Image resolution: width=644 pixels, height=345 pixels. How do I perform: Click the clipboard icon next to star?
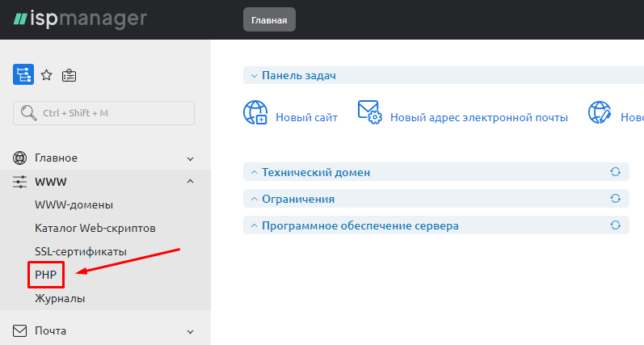tap(69, 75)
